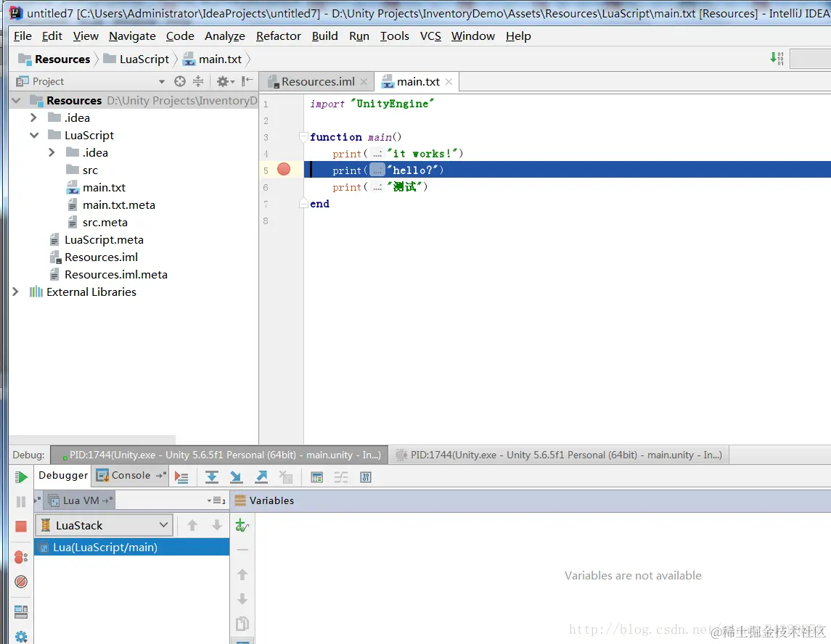This screenshot has height=644, width=831.
Task: Close Resources.iml editor tab
Action: [364, 81]
